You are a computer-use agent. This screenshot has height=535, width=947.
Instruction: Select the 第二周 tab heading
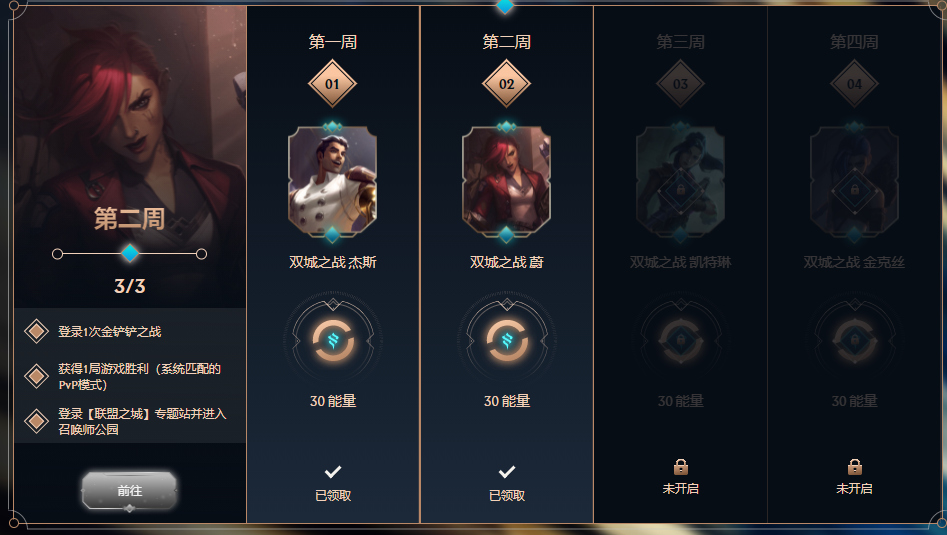(x=507, y=42)
